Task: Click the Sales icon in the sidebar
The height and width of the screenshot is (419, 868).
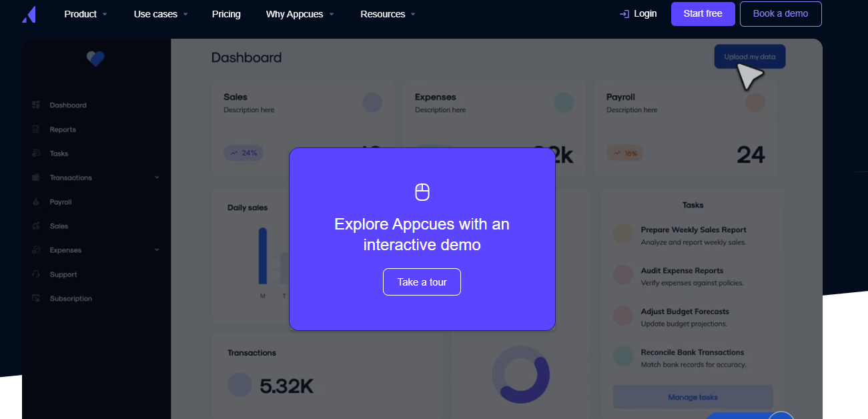Action: [36, 226]
